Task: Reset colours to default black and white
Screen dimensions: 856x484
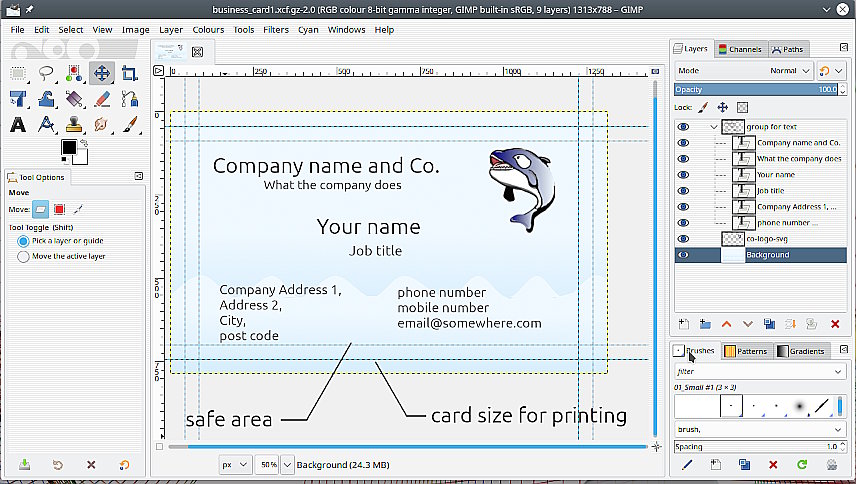Action: tap(64, 160)
